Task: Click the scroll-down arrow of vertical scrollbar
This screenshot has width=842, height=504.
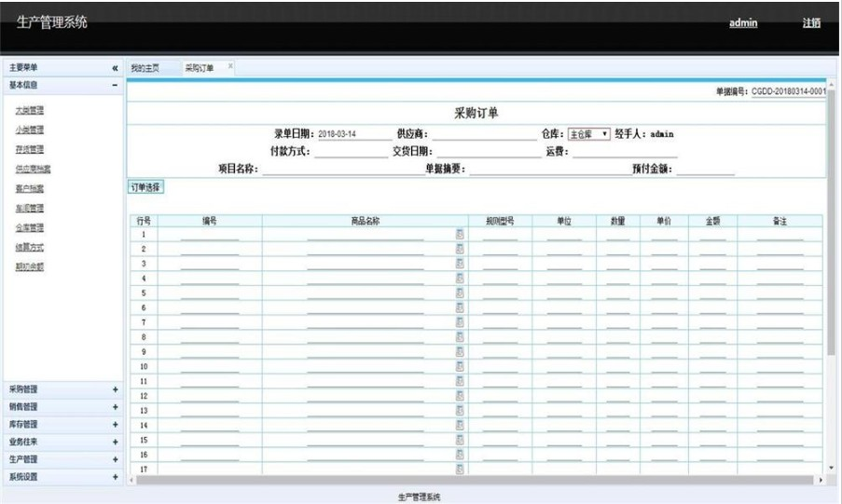Action: tap(831, 469)
